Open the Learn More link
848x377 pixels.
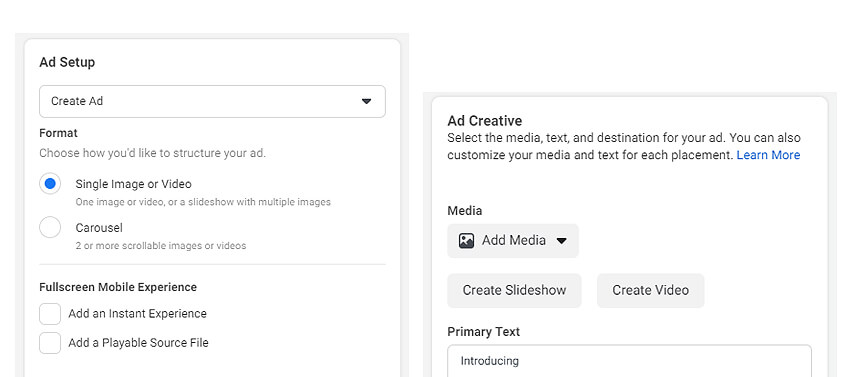pyautogui.click(x=768, y=155)
